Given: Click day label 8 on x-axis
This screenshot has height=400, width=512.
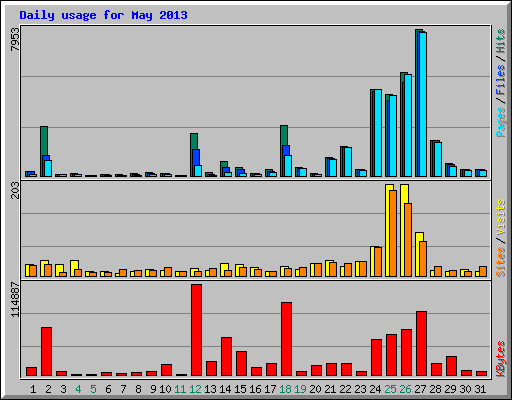Looking at the screenshot, I should [138, 389].
